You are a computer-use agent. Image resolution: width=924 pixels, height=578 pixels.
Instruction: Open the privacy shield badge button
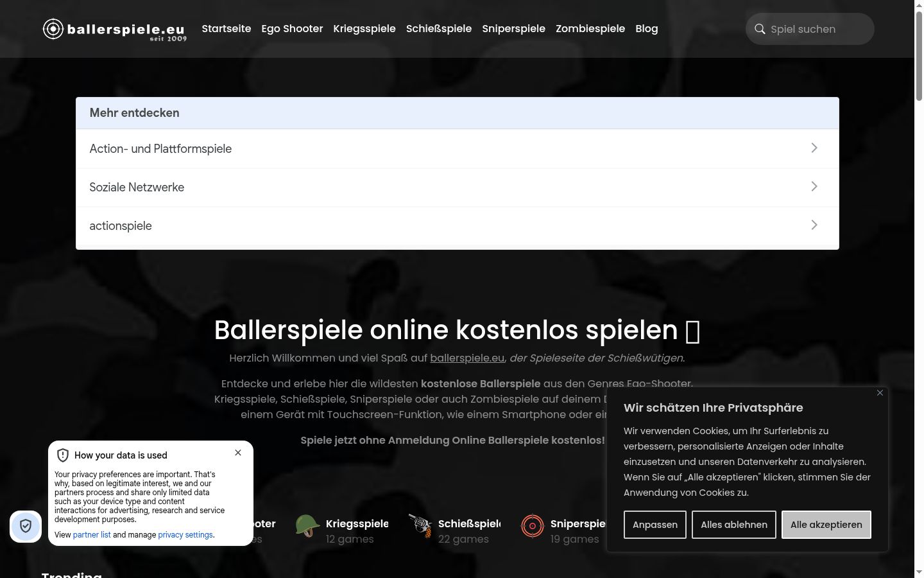(x=26, y=527)
